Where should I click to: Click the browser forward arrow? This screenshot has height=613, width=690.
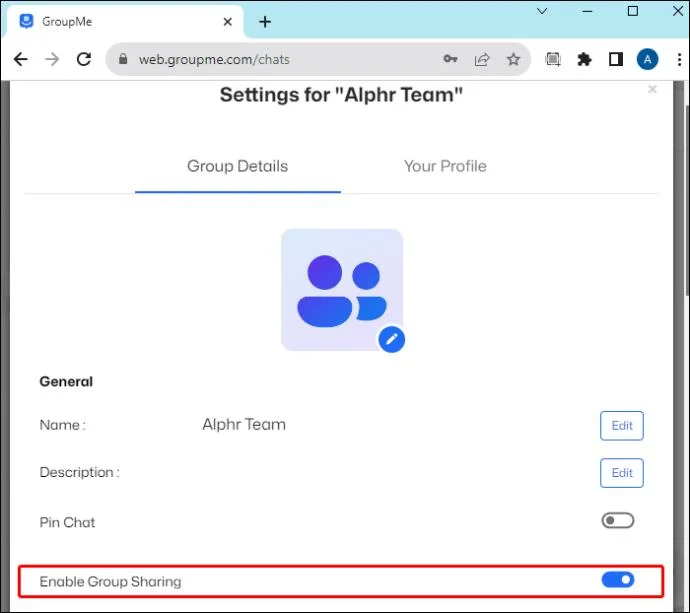pyautogui.click(x=52, y=59)
